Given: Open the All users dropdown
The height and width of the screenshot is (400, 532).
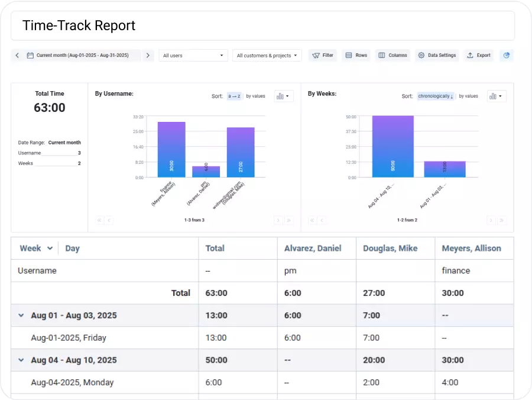Looking at the screenshot, I should (x=193, y=55).
